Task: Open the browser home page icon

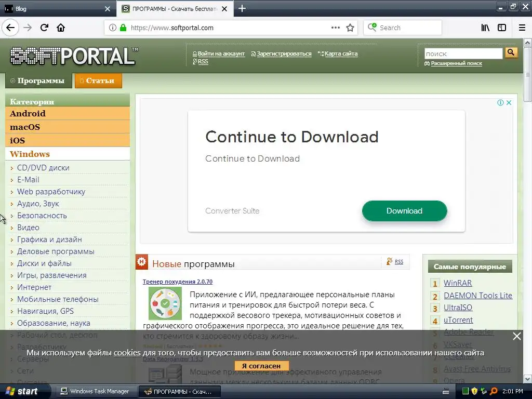Action: click(x=61, y=28)
